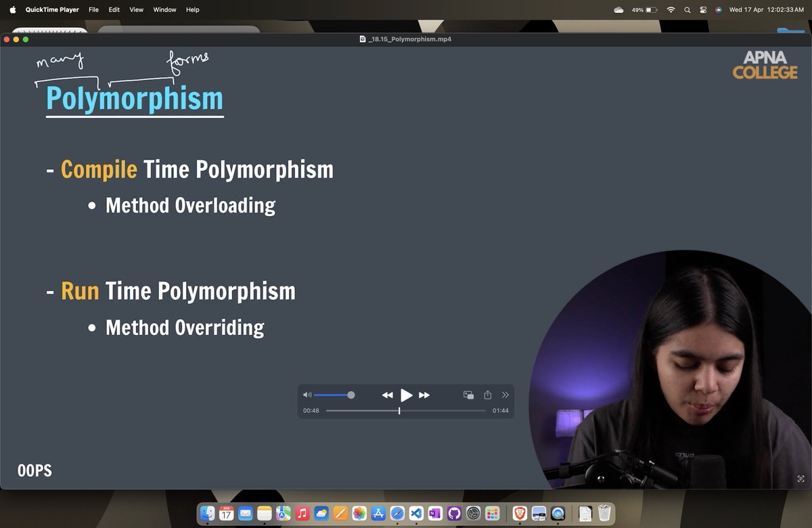
Task: Click the 00:48 elapsed time label
Action: point(311,411)
